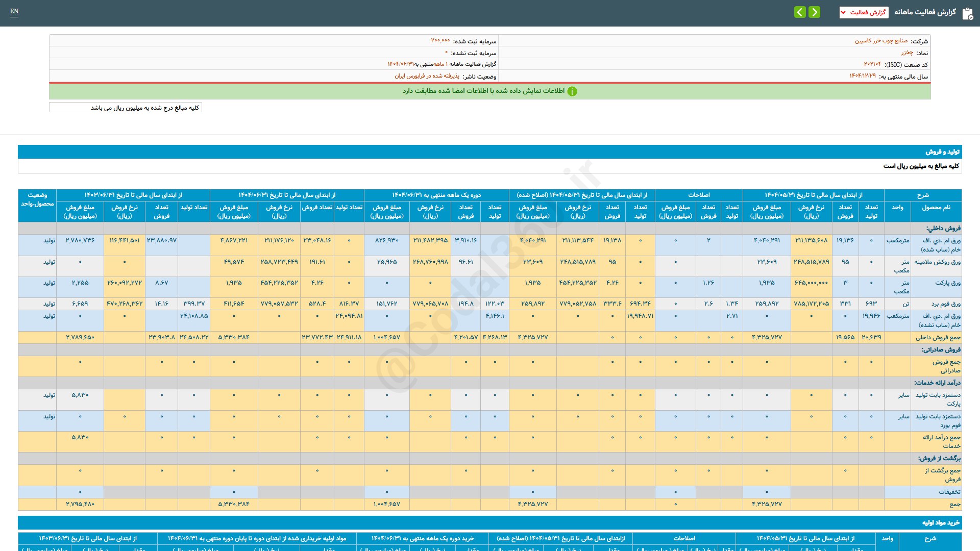The height and width of the screenshot is (551, 980).
Task: Click company name صنایع چوب خزر کاسپین
Action: pos(881,41)
